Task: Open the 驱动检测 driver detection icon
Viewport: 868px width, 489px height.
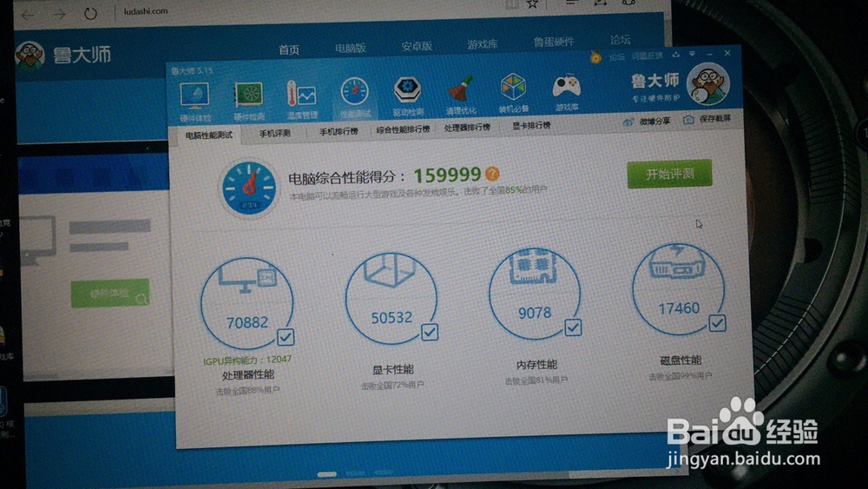Action: point(408,96)
